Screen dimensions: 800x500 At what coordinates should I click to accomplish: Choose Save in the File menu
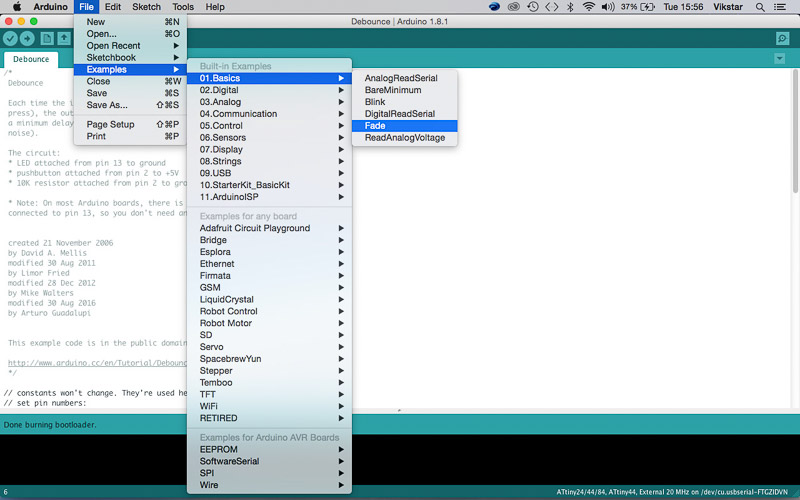click(x=130, y=93)
